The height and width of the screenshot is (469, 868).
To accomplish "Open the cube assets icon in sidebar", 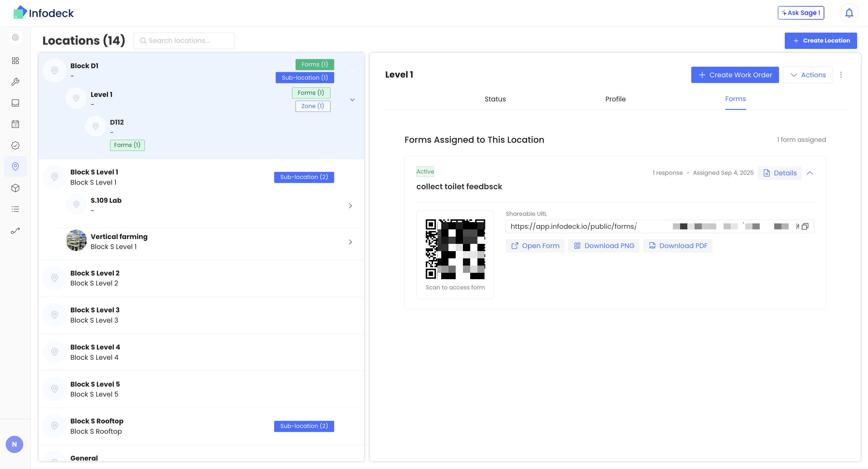I will pos(15,188).
